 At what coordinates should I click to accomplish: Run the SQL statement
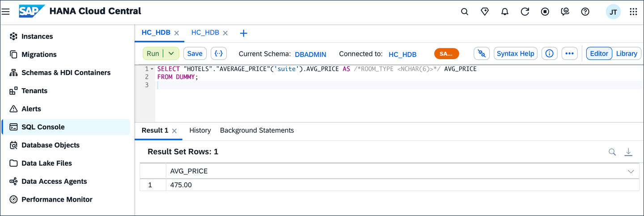click(x=153, y=53)
